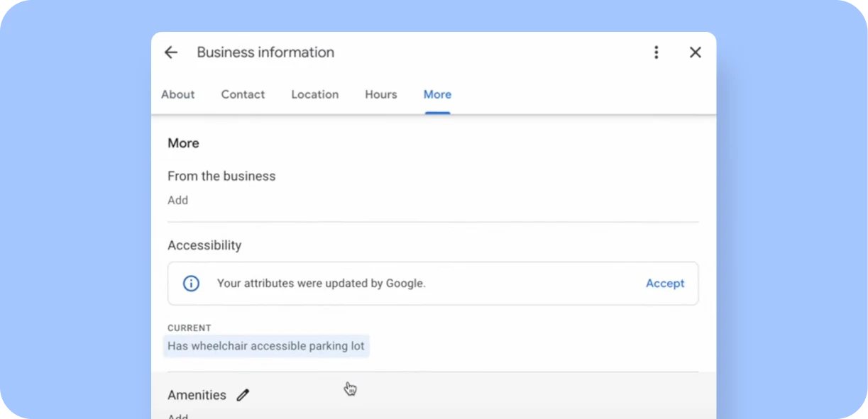This screenshot has height=419, width=868.
Task: Navigate back using the arrow icon
Action: [x=170, y=52]
